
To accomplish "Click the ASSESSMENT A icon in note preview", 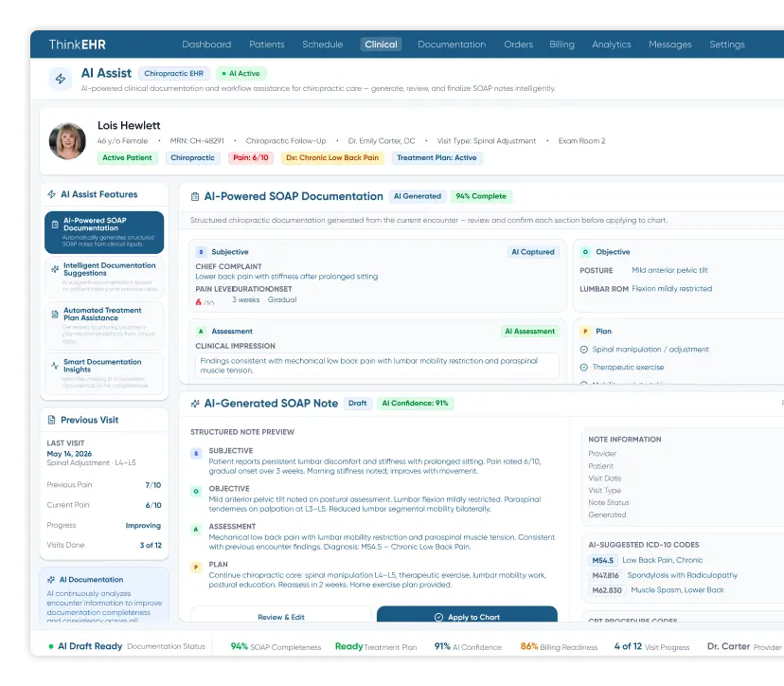I will 196,529.
